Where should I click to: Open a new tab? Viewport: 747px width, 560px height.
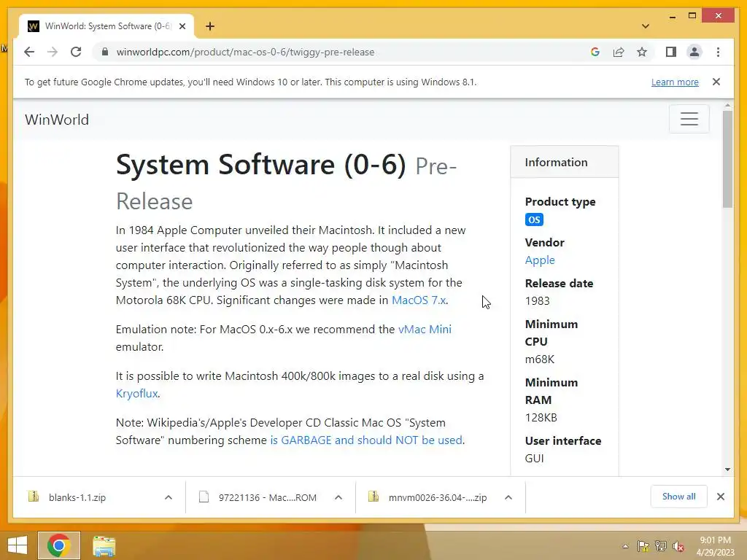[210, 26]
